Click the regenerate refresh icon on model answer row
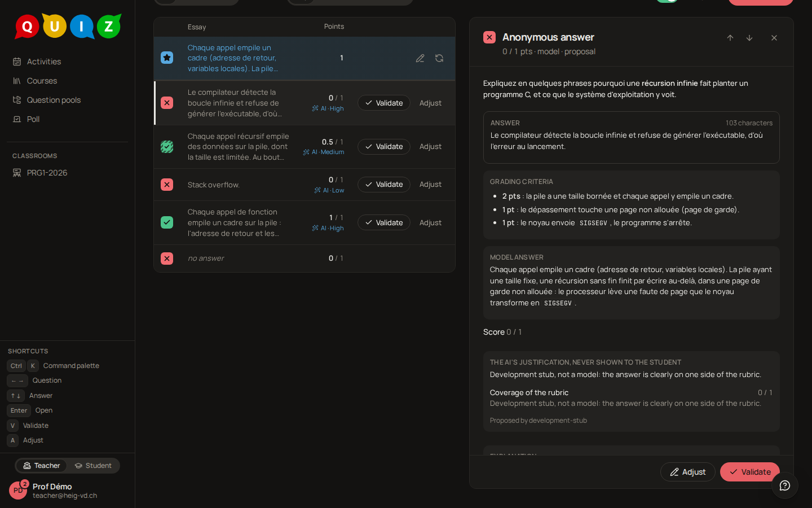Screen dimensions: 812x508 [x=439, y=58]
